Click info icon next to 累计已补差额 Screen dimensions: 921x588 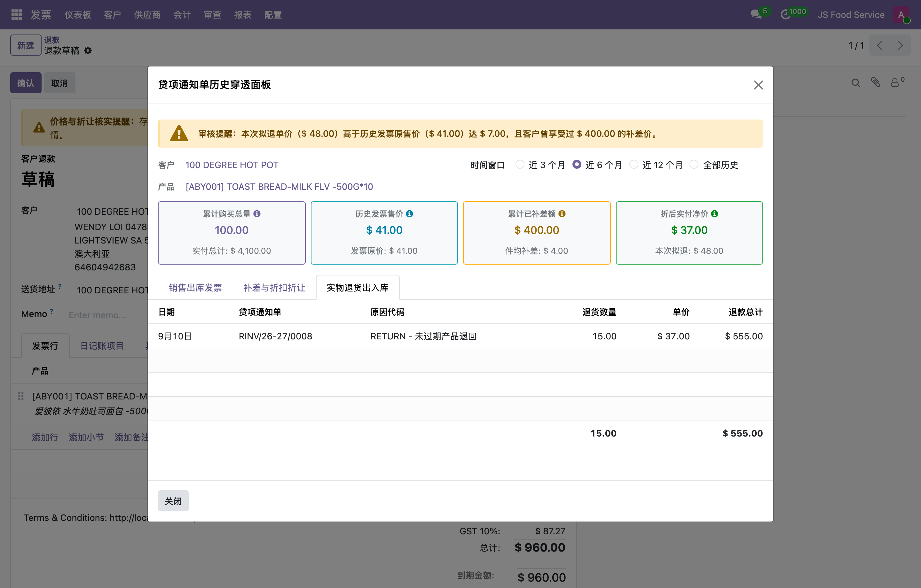click(x=562, y=214)
